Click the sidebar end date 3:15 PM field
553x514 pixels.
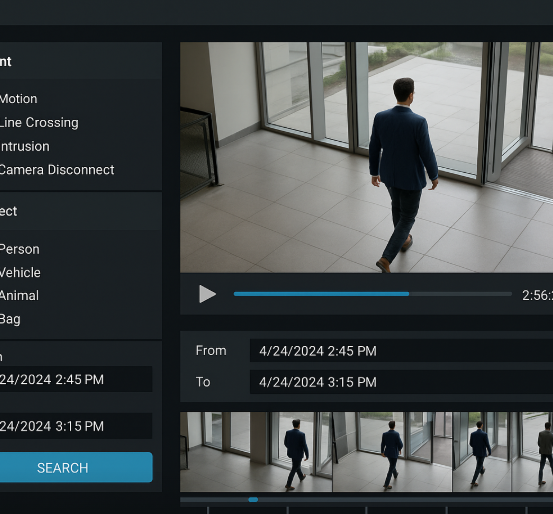[x=76, y=426]
